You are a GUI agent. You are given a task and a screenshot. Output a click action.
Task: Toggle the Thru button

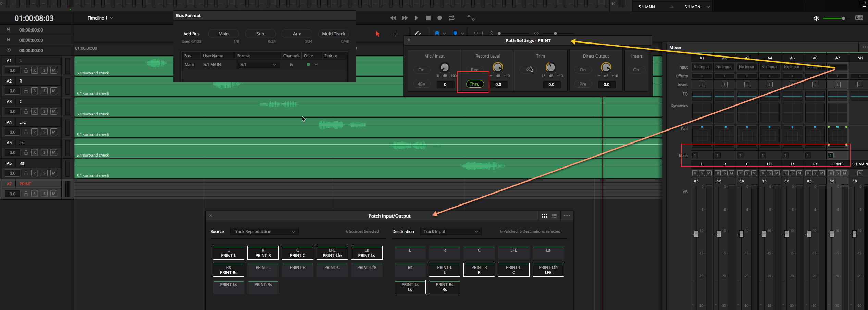point(474,84)
